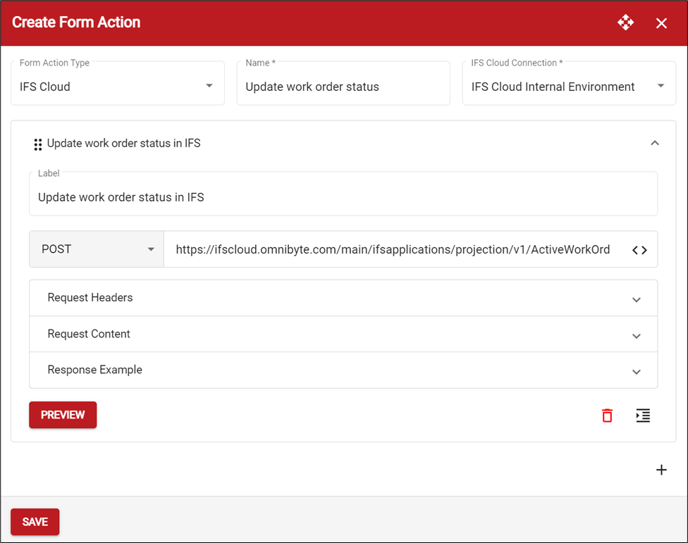The height and width of the screenshot is (543, 688).
Task: Expand the Response Example section
Action: [343, 370]
